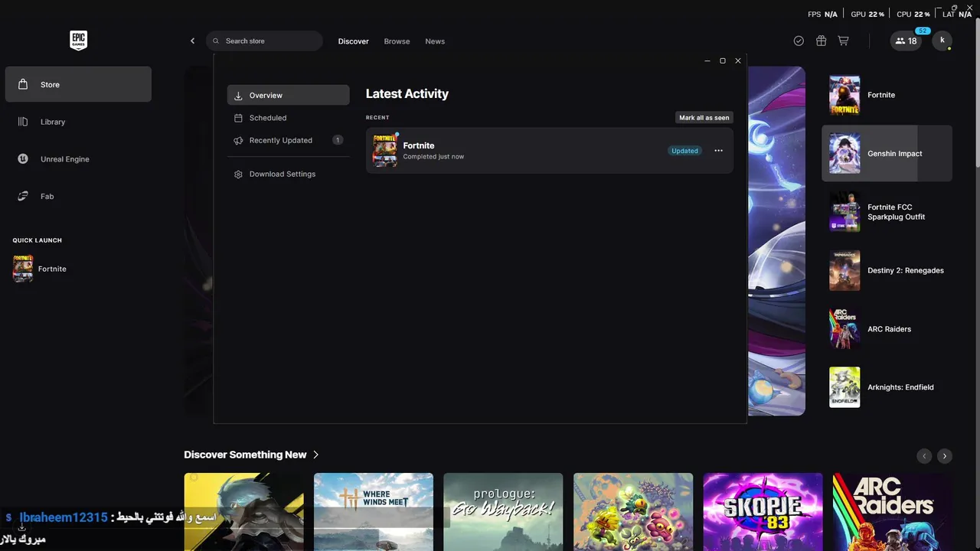This screenshot has width=980, height=551.
Task: Click the Unreal Engine icon
Action: [x=23, y=159]
